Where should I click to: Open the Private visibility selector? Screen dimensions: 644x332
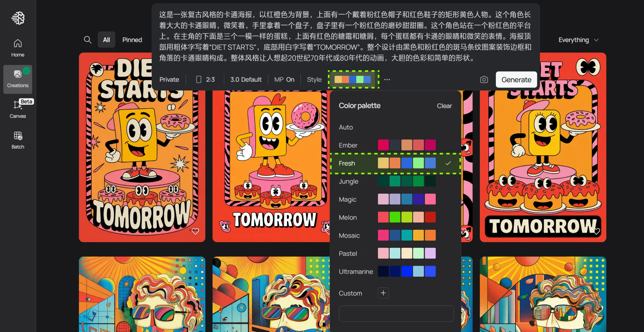[169, 80]
